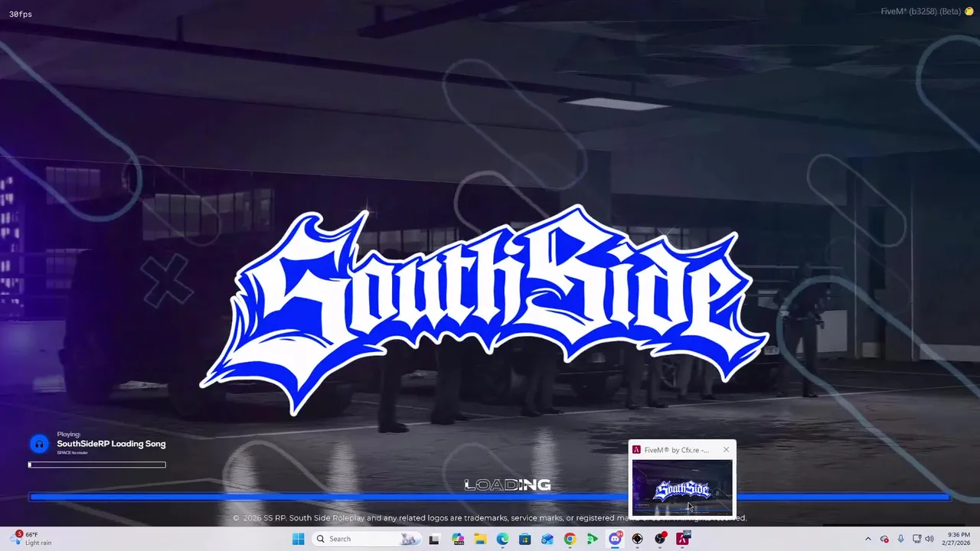Launch Microsoft Edge from the taskbar
This screenshot has width=980, height=551.
click(502, 539)
